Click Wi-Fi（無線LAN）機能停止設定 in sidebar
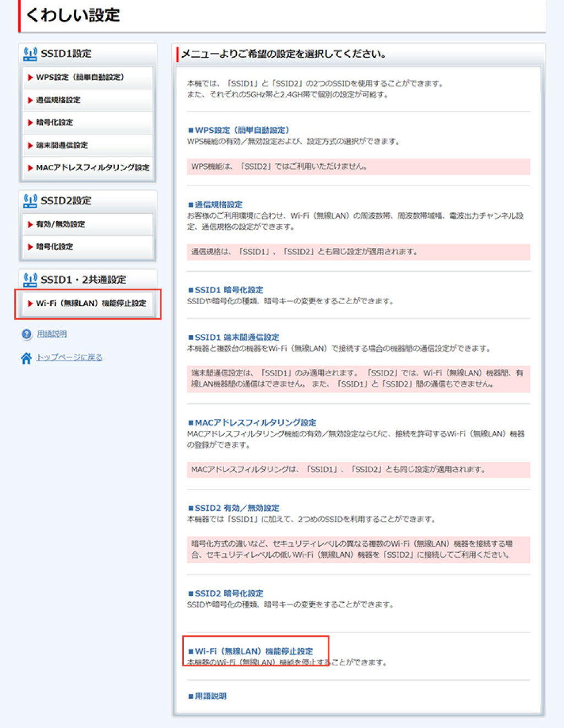564x728 pixels. tap(88, 304)
